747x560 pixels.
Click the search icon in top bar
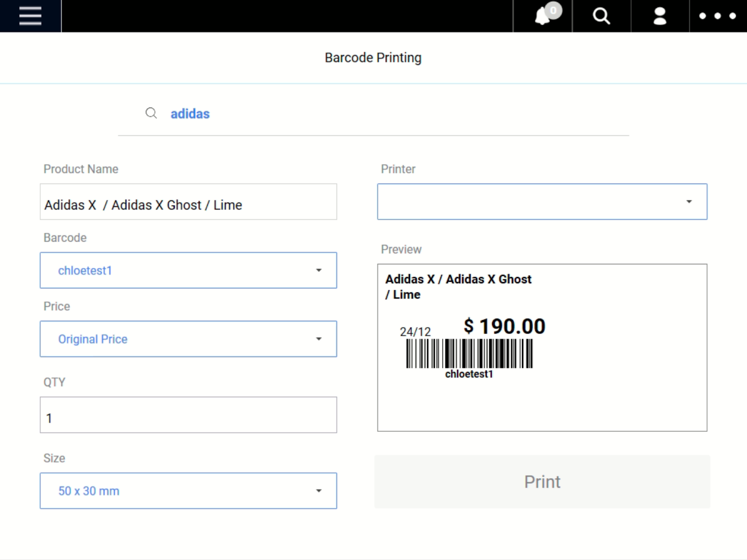pos(601,16)
